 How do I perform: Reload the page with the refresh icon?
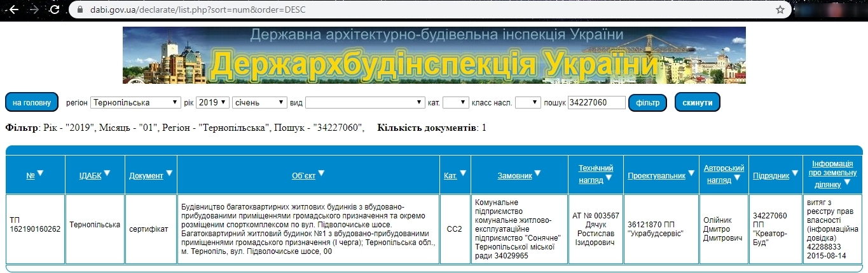click(55, 10)
